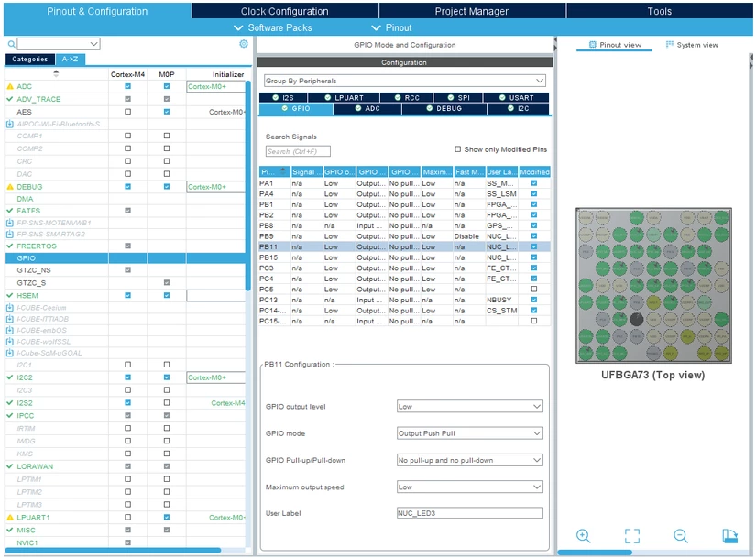This screenshot has width=756, height=558.
Task: Select the USART peripheral tab
Action: pyautogui.click(x=517, y=97)
